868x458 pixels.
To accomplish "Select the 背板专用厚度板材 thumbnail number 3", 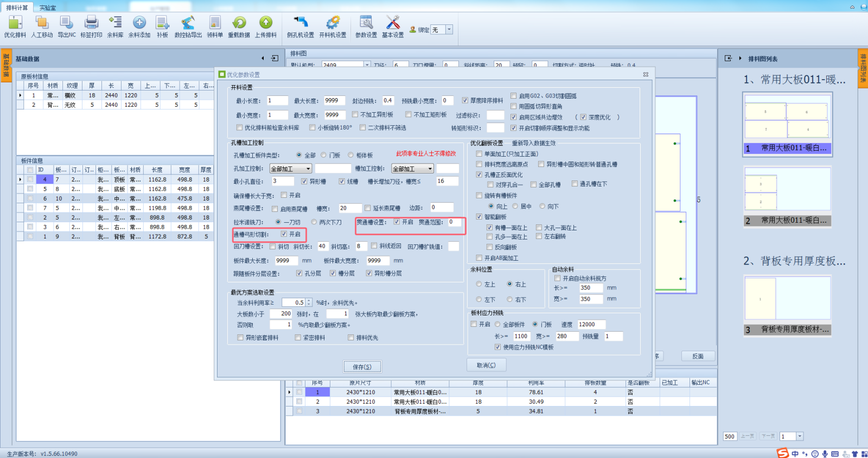I will coord(787,305).
